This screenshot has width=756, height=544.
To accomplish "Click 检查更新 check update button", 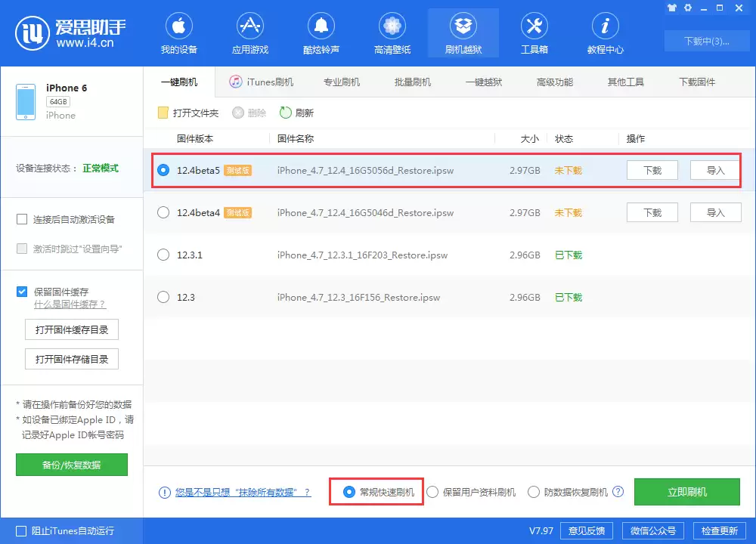I will tap(720, 531).
